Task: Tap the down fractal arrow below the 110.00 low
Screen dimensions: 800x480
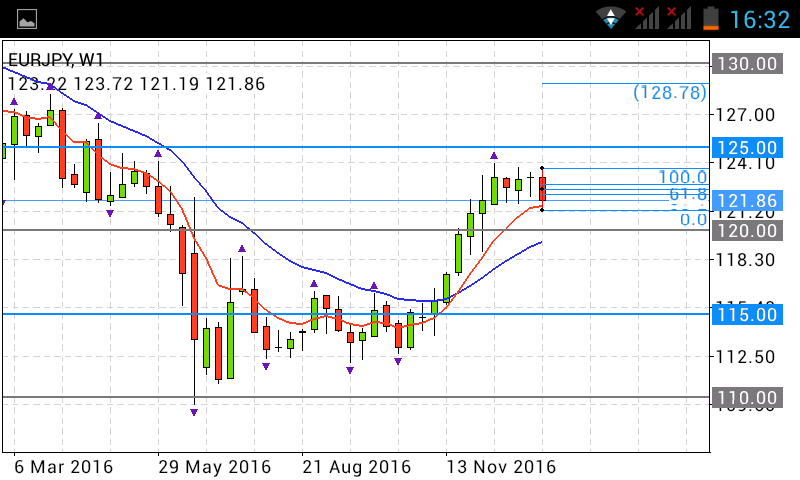Action: (194, 412)
